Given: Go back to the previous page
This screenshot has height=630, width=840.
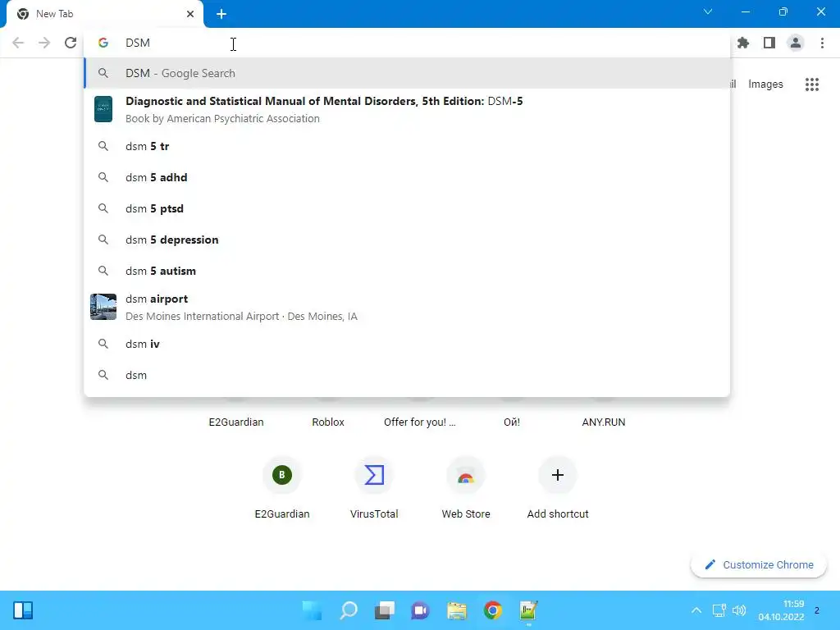Looking at the screenshot, I should (x=18, y=43).
